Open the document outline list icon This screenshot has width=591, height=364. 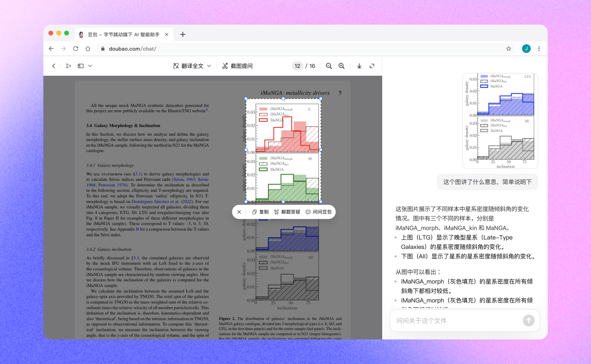(68, 66)
